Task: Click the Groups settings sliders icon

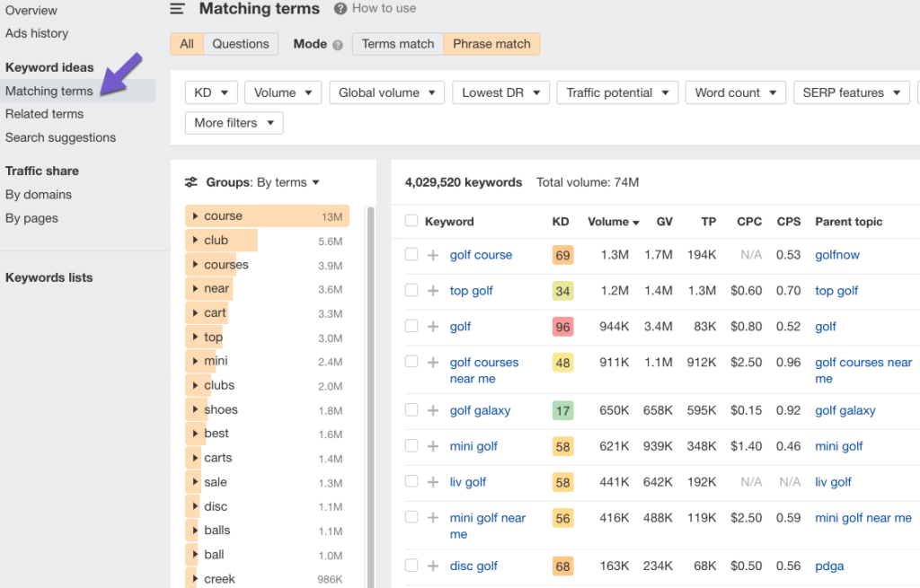Action: pyautogui.click(x=191, y=182)
